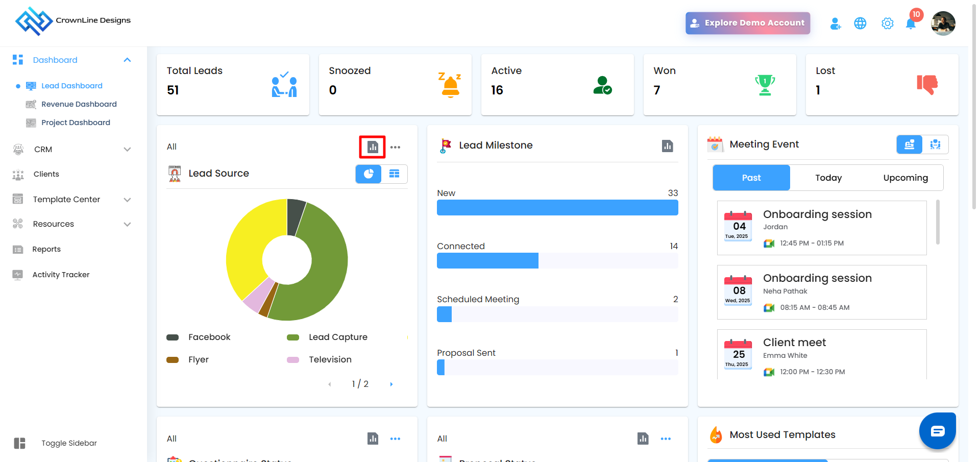This screenshot has width=980, height=462.
Task: Expand the Template Center menu
Action: [127, 200]
